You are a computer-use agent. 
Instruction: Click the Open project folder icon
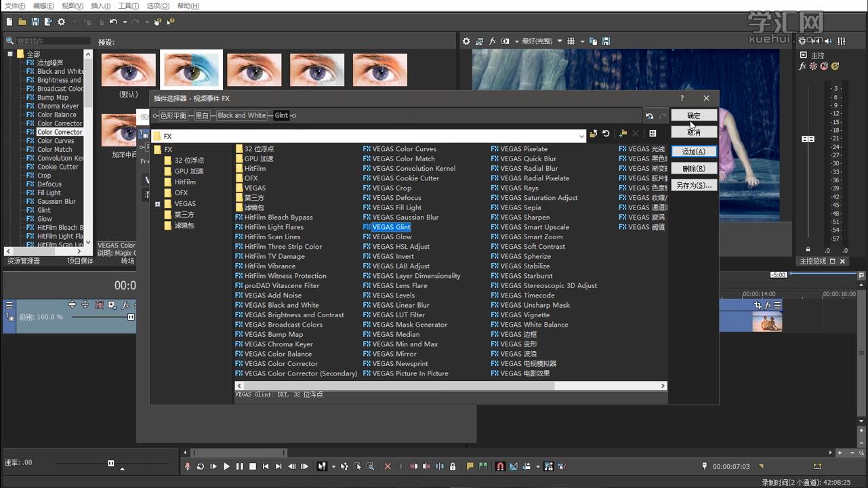[x=22, y=22]
